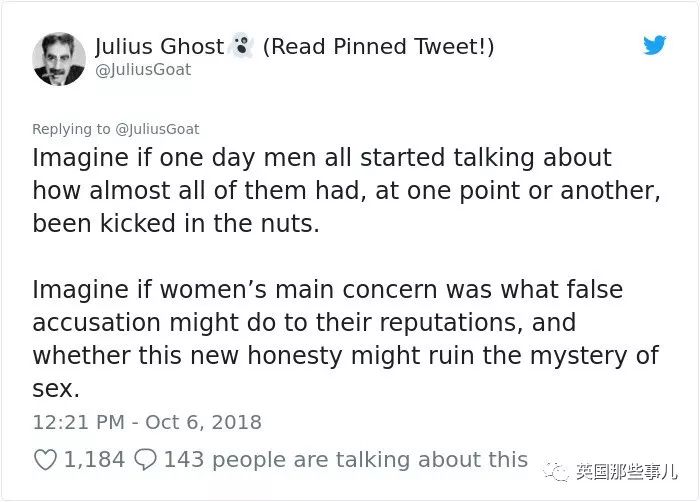Click the 英国那些事儿 watermark text

tap(626, 472)
